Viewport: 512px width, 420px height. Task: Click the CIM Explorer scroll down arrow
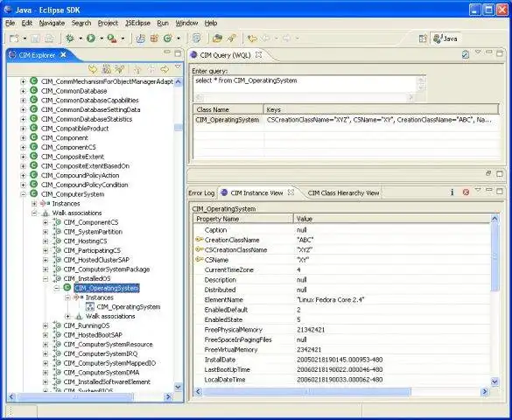click(178, 387)
